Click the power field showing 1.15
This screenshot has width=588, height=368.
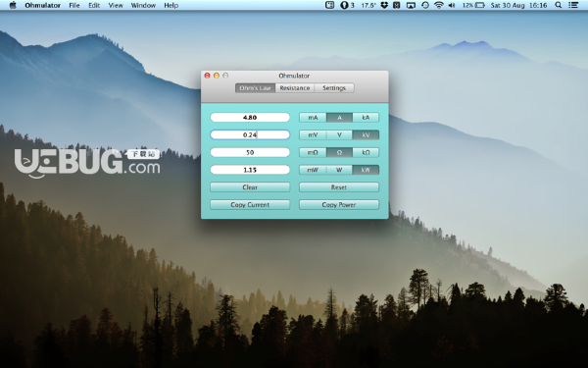(250, 170)
